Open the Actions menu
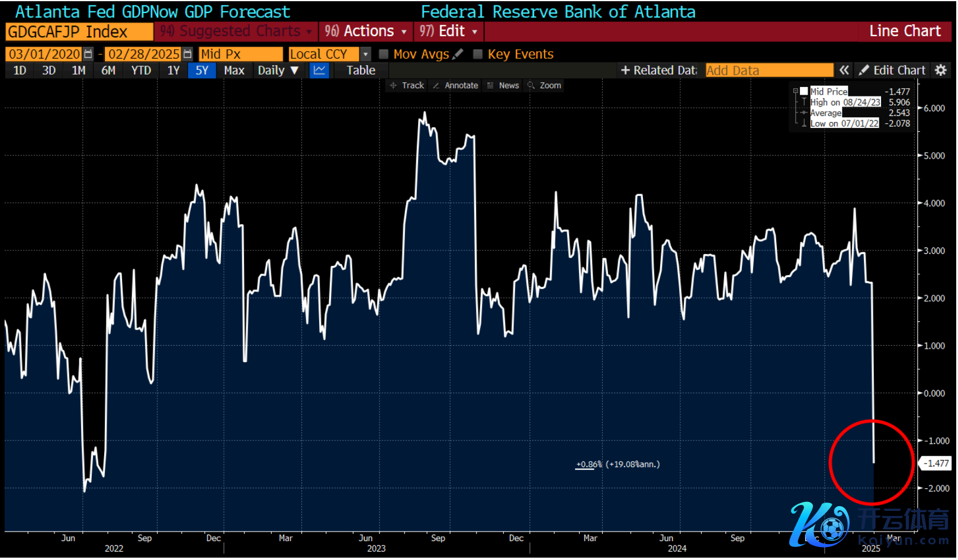The height and width of the screenshot is (560, 958). (366, 31)
